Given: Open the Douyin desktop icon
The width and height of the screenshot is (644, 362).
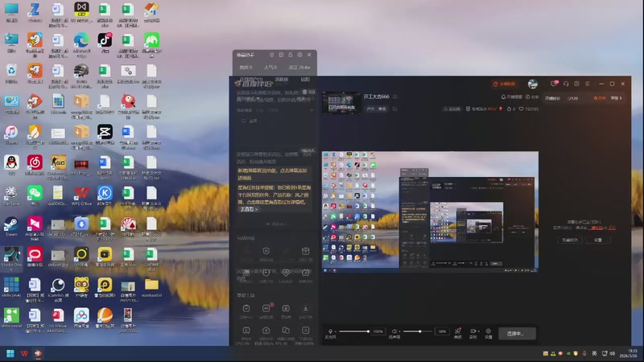Looking at the screenshot, I should (x=105, y=43).
